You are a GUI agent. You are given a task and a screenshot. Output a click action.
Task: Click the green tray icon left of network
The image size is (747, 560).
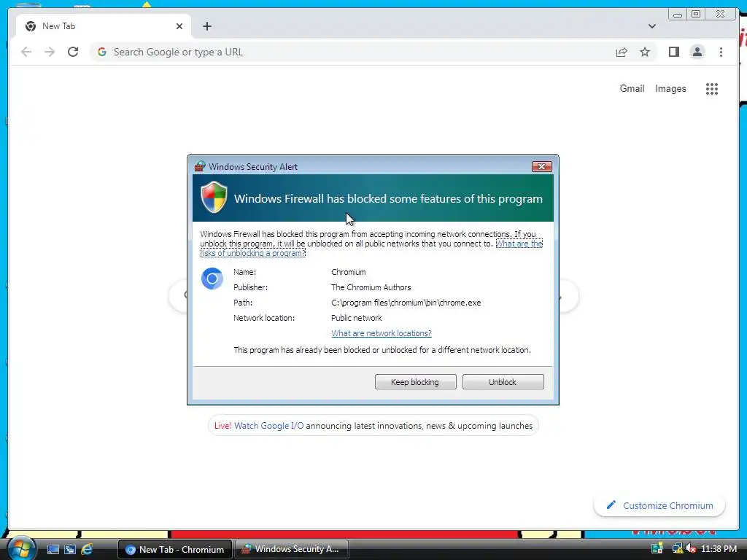[x=657, y=549]
